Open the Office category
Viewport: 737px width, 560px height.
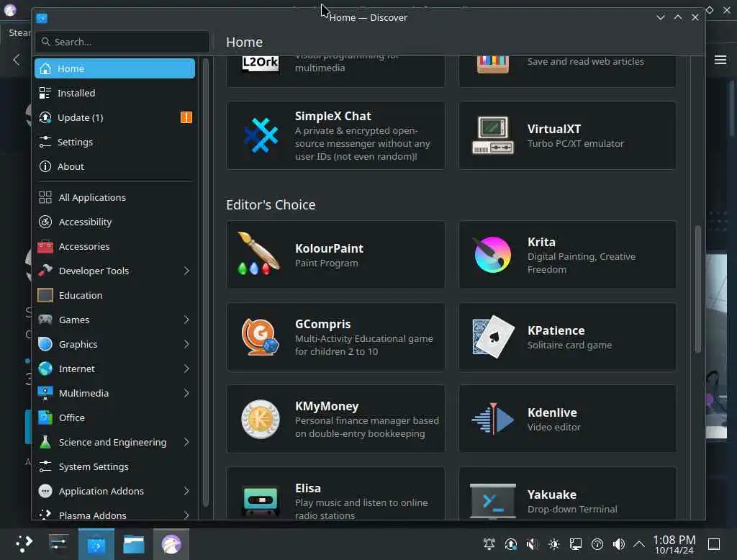tap(114, 417)
